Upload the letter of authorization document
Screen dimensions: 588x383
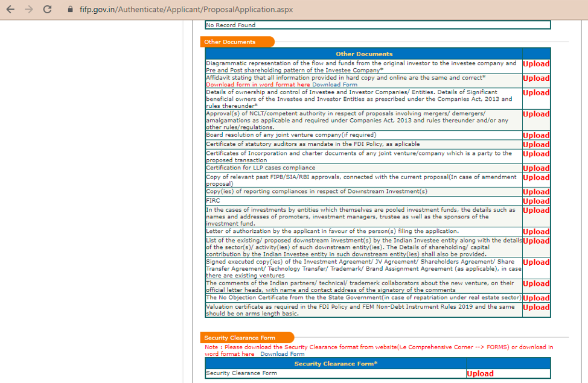tap(535, 231)
